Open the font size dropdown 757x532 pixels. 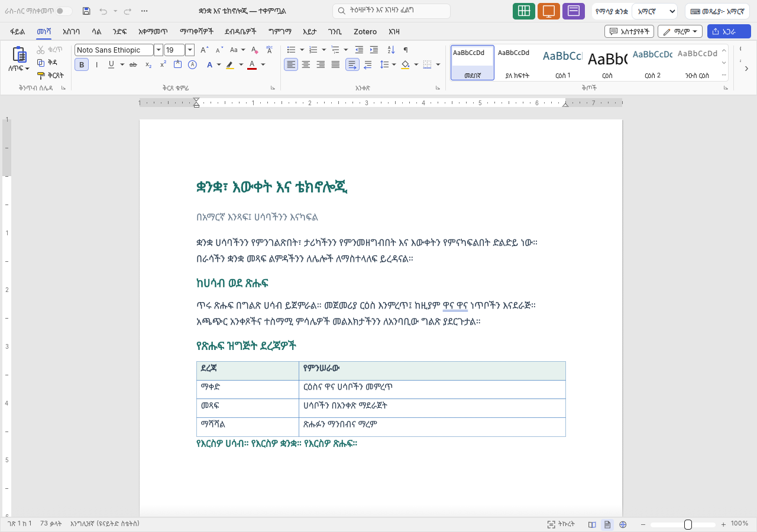tap(190, 50)
